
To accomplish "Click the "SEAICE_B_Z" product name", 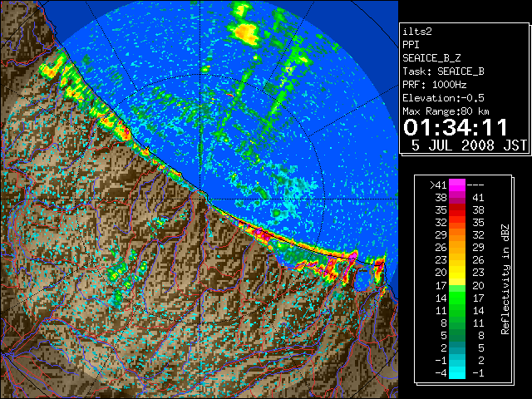I will pyautogui.click(x=431, y=58).
